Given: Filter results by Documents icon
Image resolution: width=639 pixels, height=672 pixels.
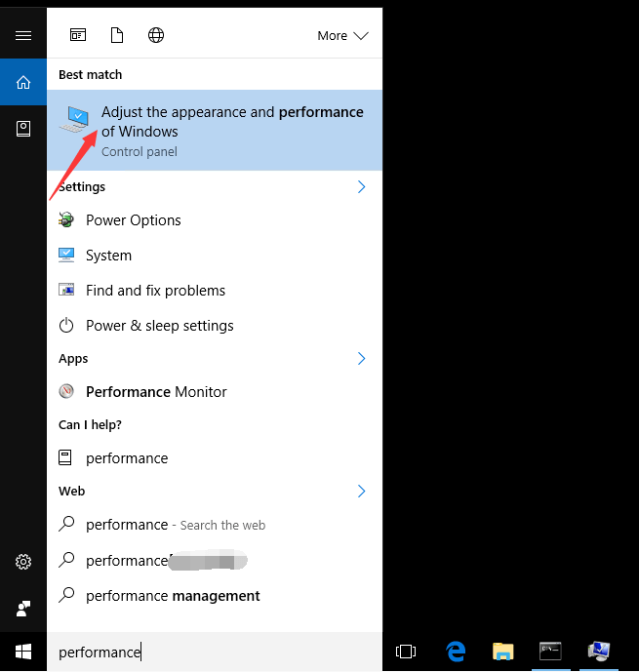Looking at the screenshot, I should click(117, 35).
